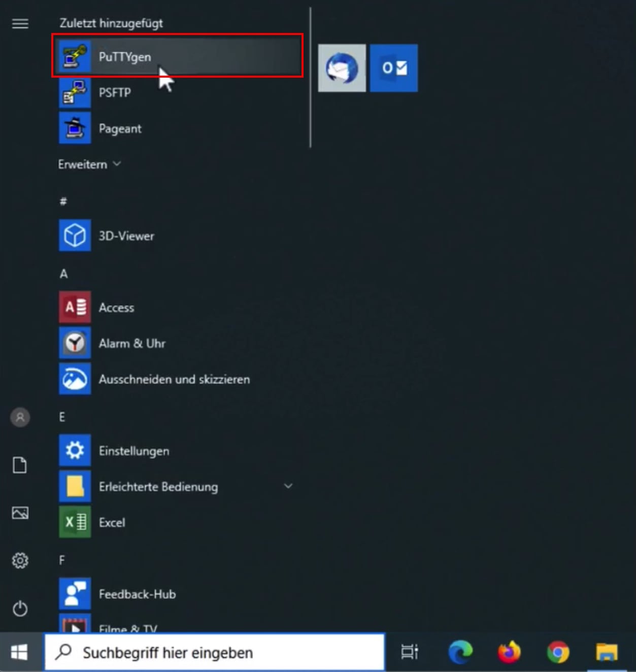This screenshot has height=672, width=636.
Task: Open the Start menu hamburger panel
Action: pyautogui.click(x=20, y=24)
